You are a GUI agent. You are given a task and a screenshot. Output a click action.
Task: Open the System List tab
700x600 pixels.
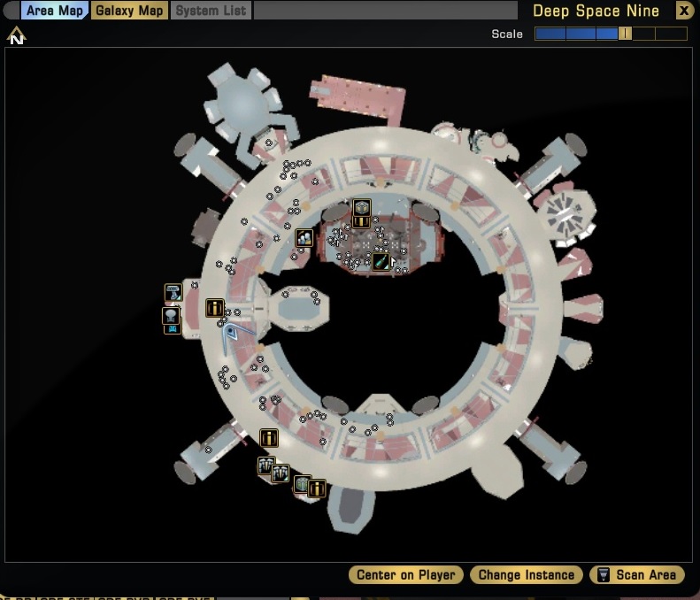point(211,11)
